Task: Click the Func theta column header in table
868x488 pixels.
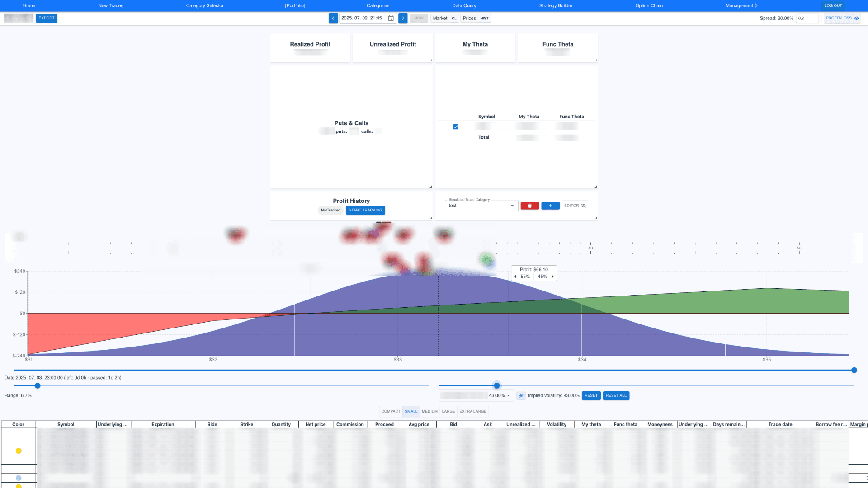Action: pyautogui.click(x=626, y=425)
